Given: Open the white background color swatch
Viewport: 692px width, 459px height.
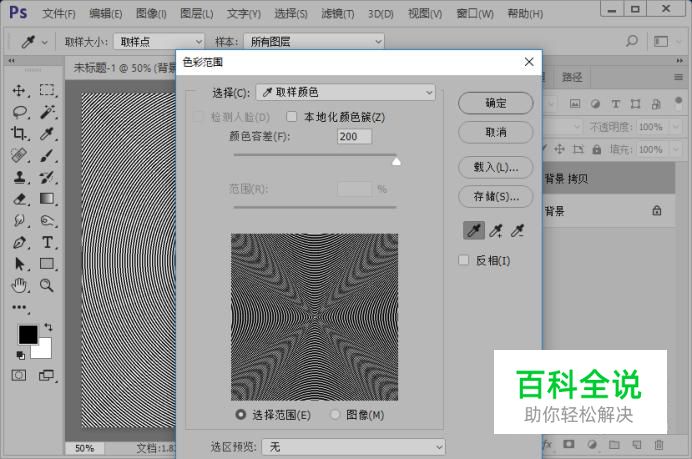Looking at the screenshot, I should (44, 349).
